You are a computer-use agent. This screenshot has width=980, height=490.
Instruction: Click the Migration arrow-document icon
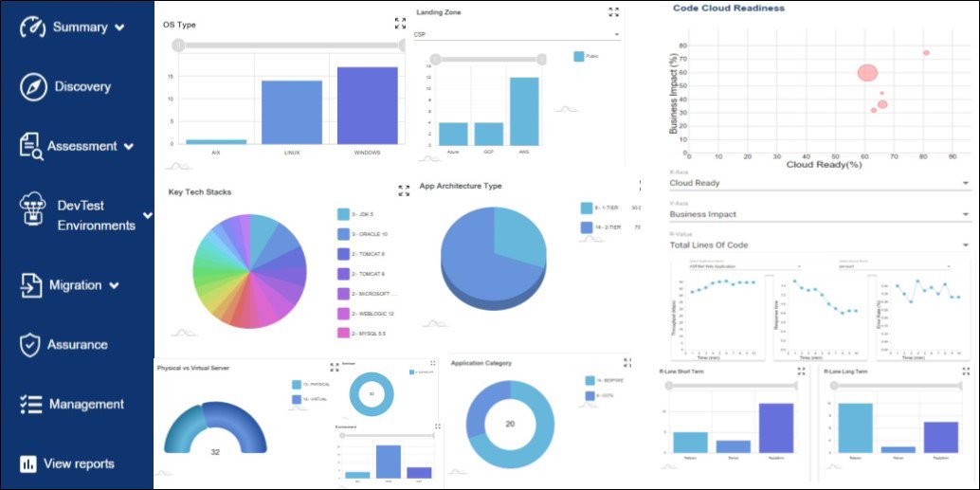[31, 285]
